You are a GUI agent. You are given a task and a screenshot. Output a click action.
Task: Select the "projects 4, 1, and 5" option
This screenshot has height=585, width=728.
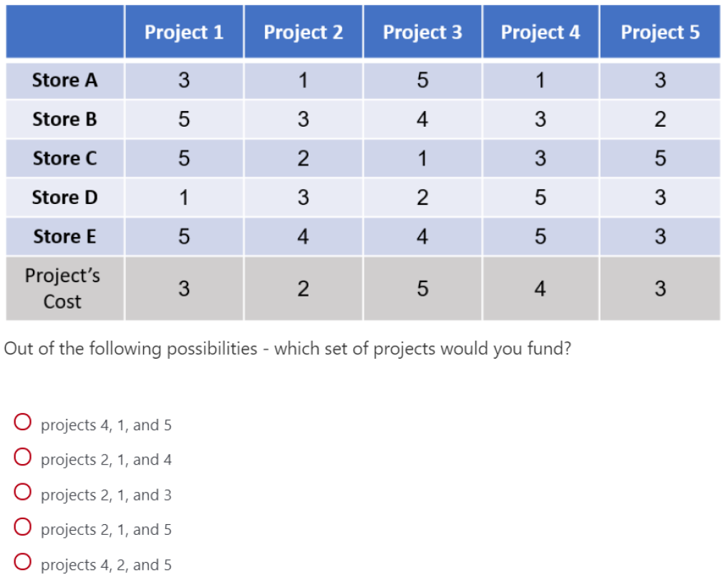coord(22,424)
